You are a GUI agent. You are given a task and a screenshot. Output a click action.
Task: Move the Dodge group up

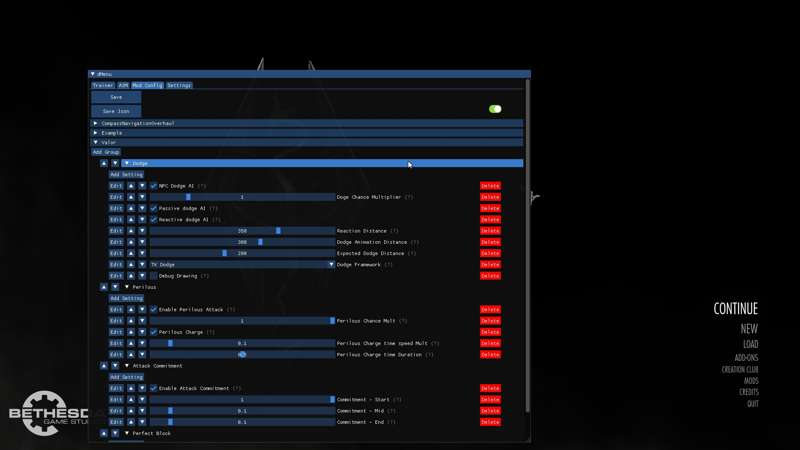(x=104, y=163)
